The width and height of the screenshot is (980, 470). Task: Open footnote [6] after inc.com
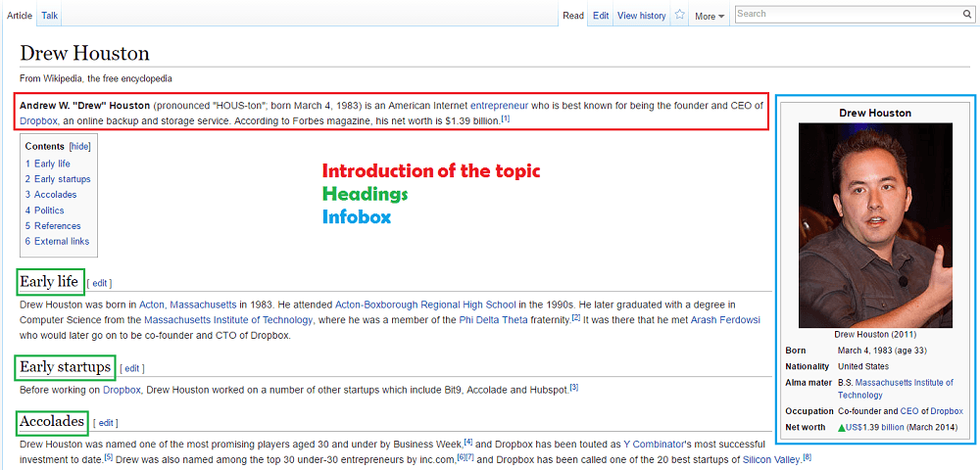click(462, 457)
